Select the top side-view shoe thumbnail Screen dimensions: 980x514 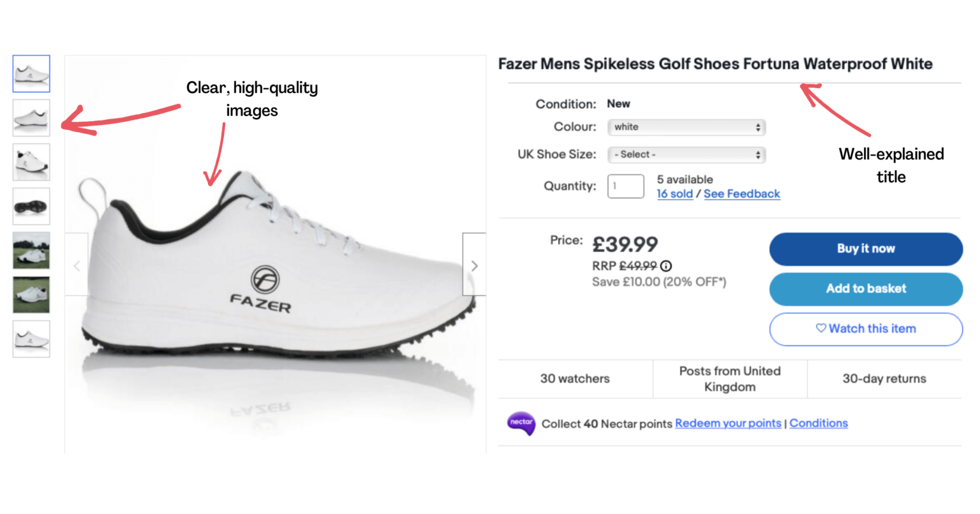(31, 73)
